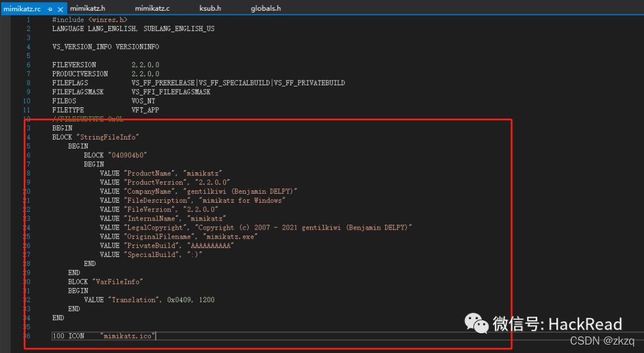Click the BLOCK "040904b0" line
Viewport: 644px width, 353px height.
tap(116, 156)
